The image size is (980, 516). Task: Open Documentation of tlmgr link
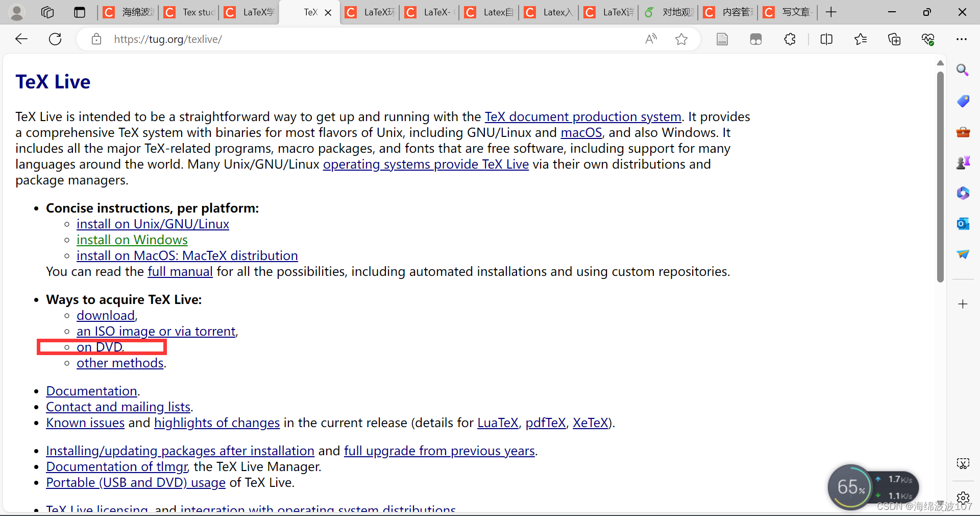pyautogui.click(x=117, y=466)
